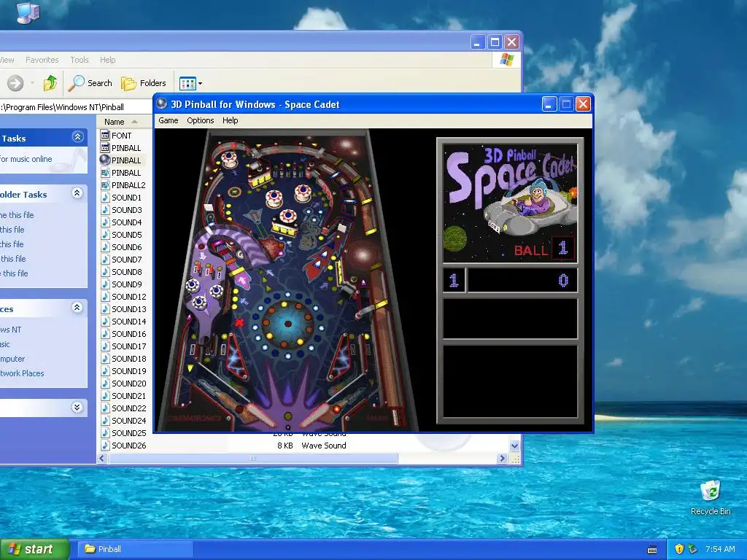Click the pinball table playfield
The height and width of the screenshot is (560, 747).
pyautogui.click(x=287, y=281)
